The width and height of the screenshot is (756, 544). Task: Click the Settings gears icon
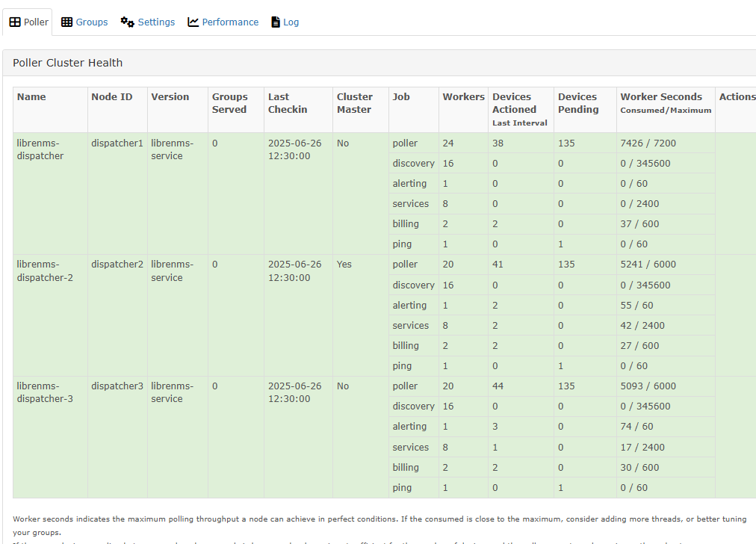point(127,22)
